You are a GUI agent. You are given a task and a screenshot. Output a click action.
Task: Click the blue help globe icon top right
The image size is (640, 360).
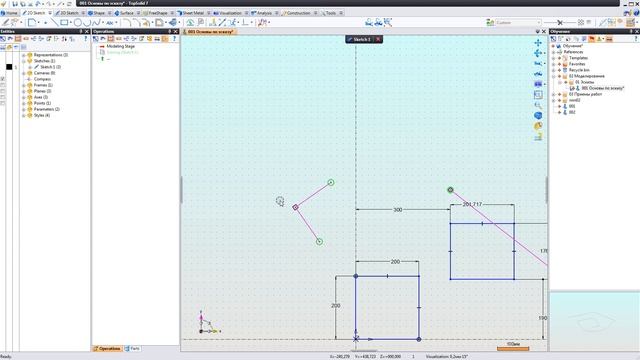pyautogui.click(x=637, y=13)
